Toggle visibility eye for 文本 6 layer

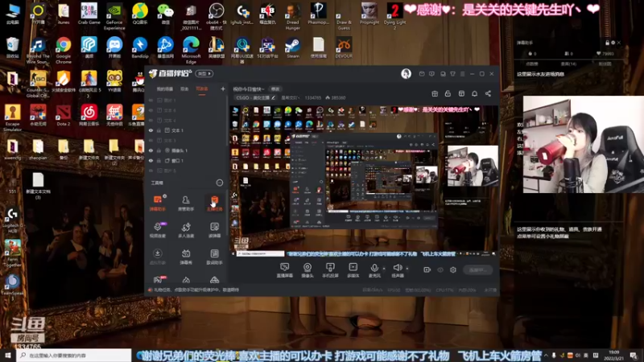point(151,110)
